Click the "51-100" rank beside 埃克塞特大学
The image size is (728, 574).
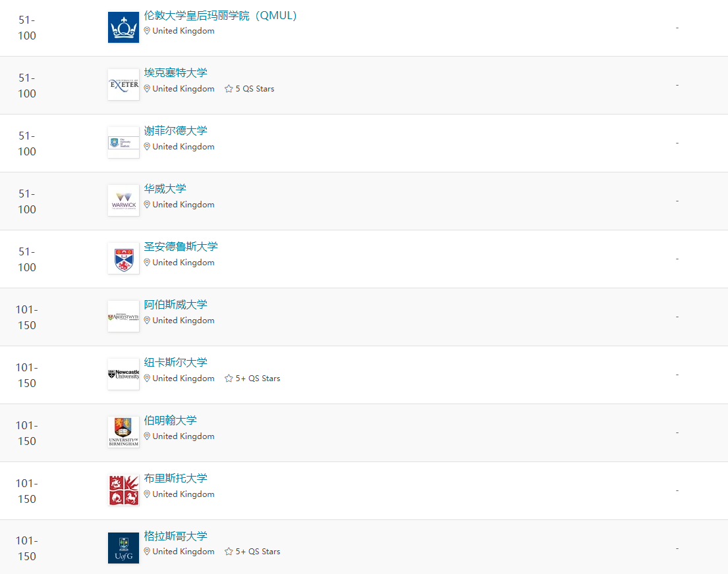pyautogui.click(x=27, y=86)
